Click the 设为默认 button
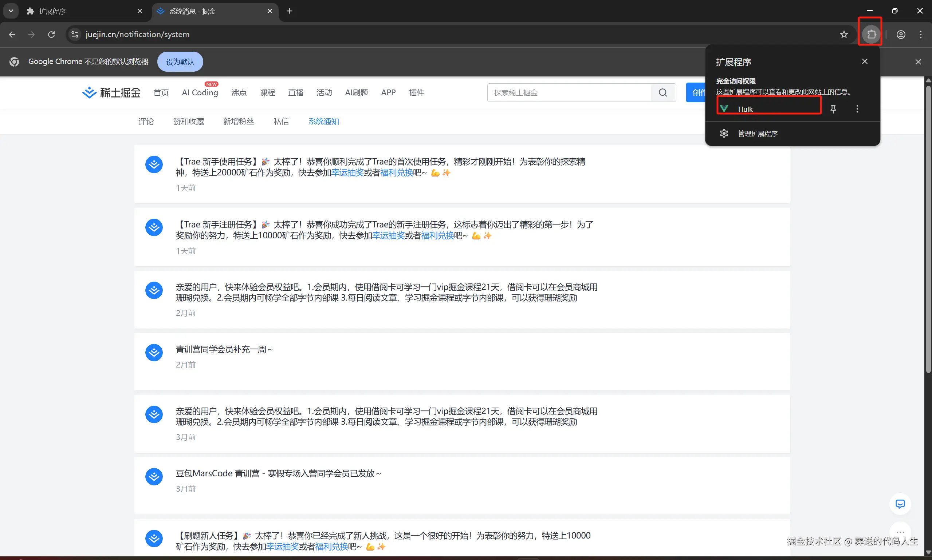 [180, 61]
